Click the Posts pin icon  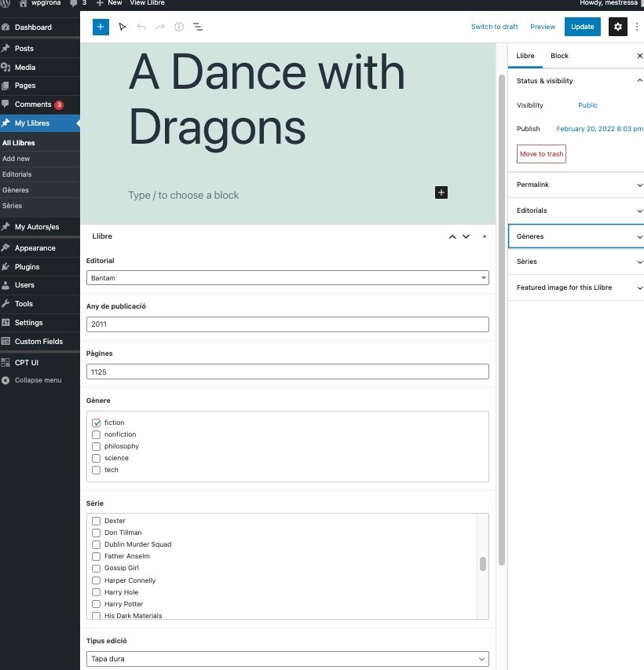click(x=5, y=48)
